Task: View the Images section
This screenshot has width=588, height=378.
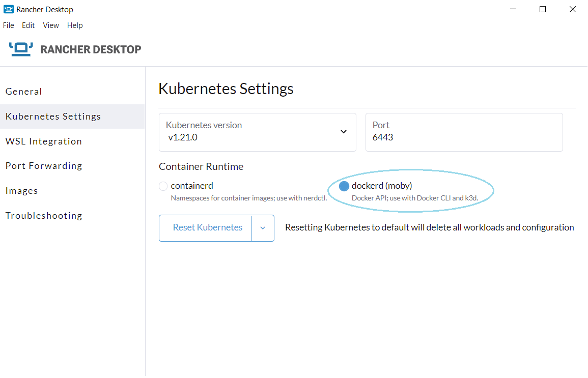Action: pos(21,190)
